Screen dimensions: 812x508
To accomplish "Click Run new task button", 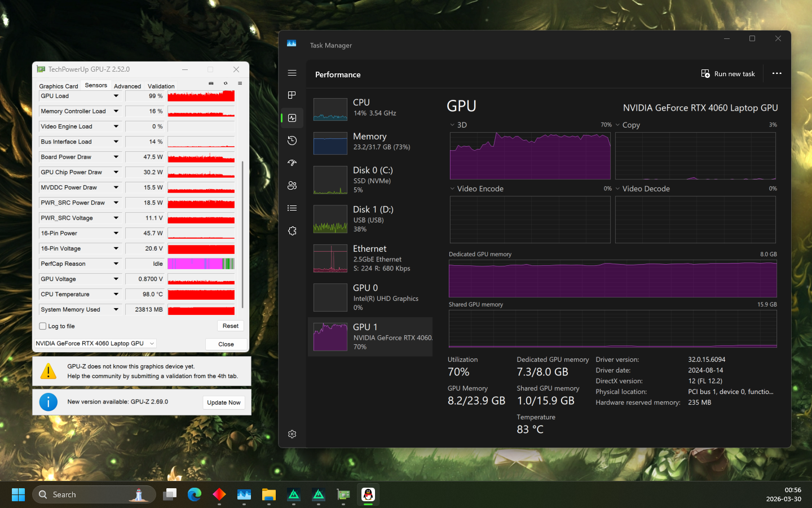I will (x=728, y=74).
